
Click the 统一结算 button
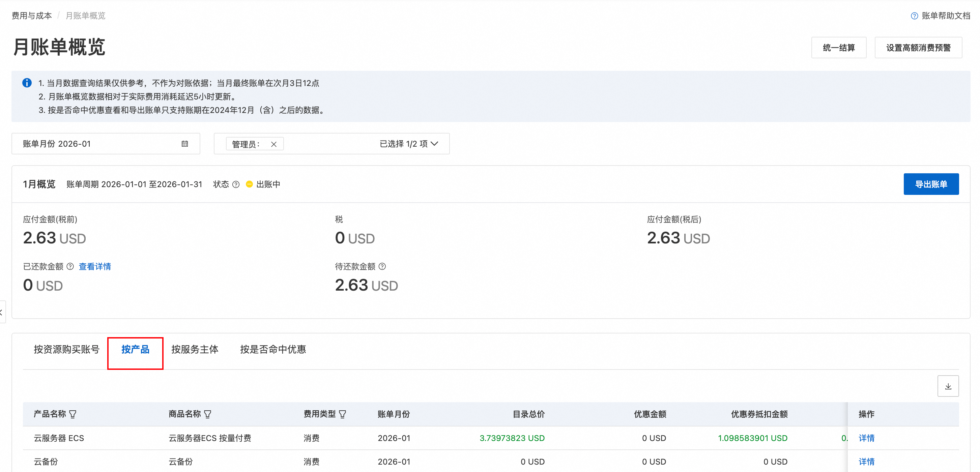click(838, 48)
